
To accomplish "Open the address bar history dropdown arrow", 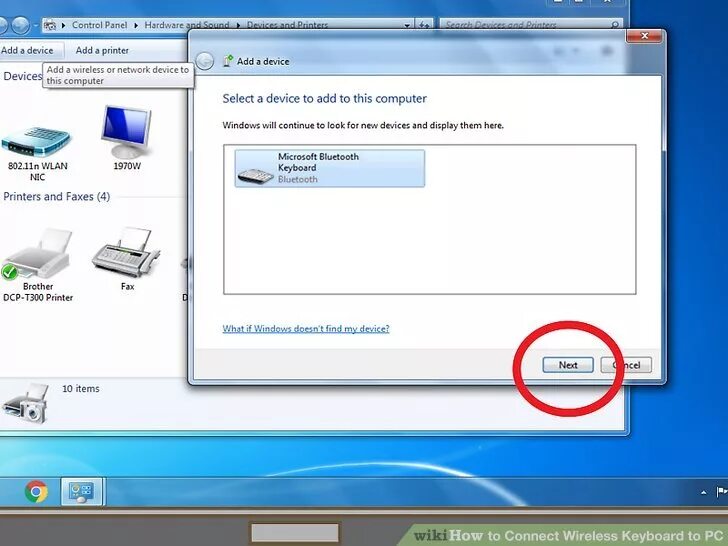I will (407, 25).
